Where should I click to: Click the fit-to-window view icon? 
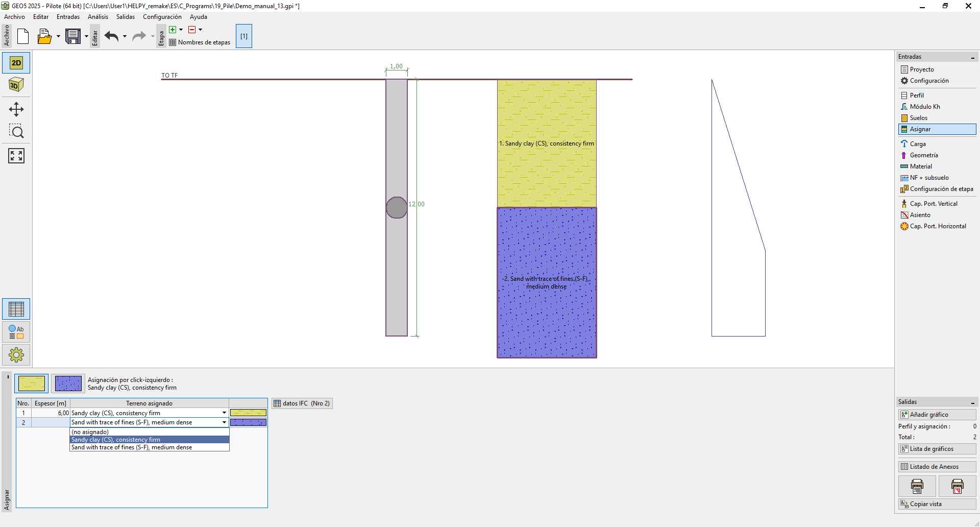(16, 156)
